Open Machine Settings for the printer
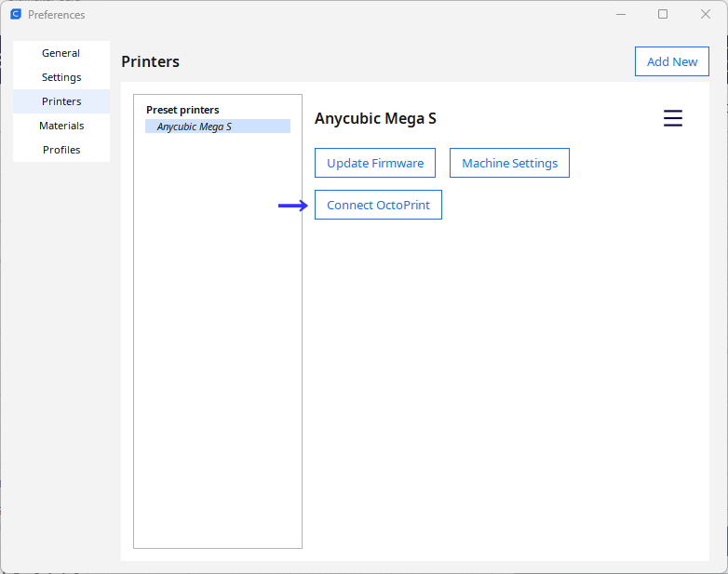This screenshot has height=574, width=728. pyautogui.click(x=509, y=163)
